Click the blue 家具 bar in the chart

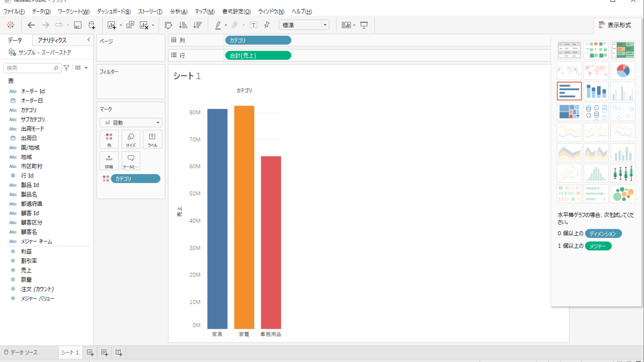pyautogui.click(x=217, y=219)
